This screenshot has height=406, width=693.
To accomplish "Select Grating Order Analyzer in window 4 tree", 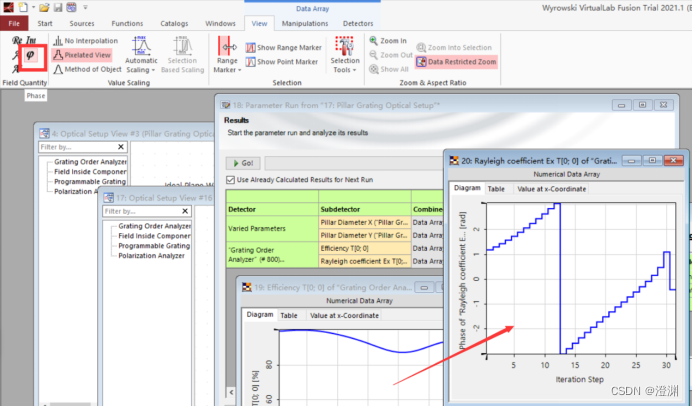I will click(90, 162).
